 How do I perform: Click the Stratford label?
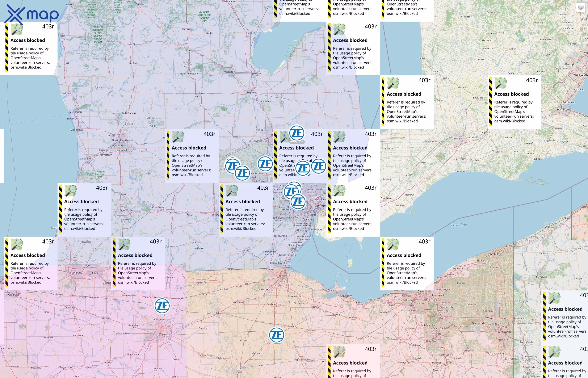click(x=478, y=98)
